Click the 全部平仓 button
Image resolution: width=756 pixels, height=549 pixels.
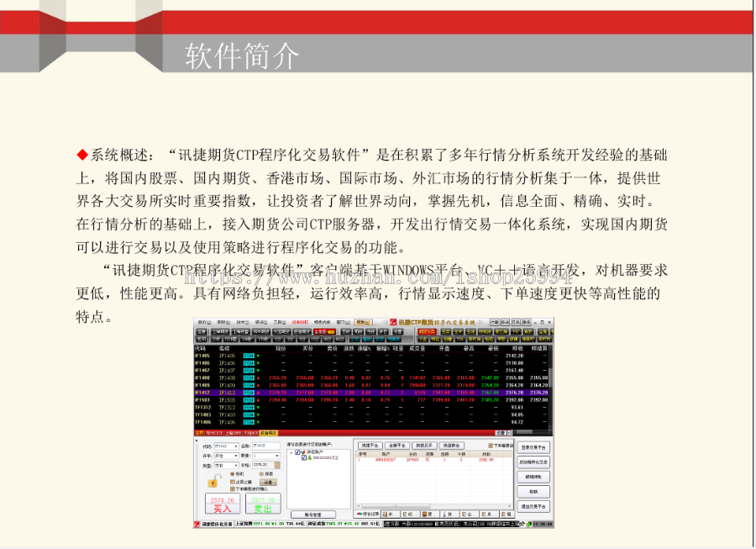(397, 446)
